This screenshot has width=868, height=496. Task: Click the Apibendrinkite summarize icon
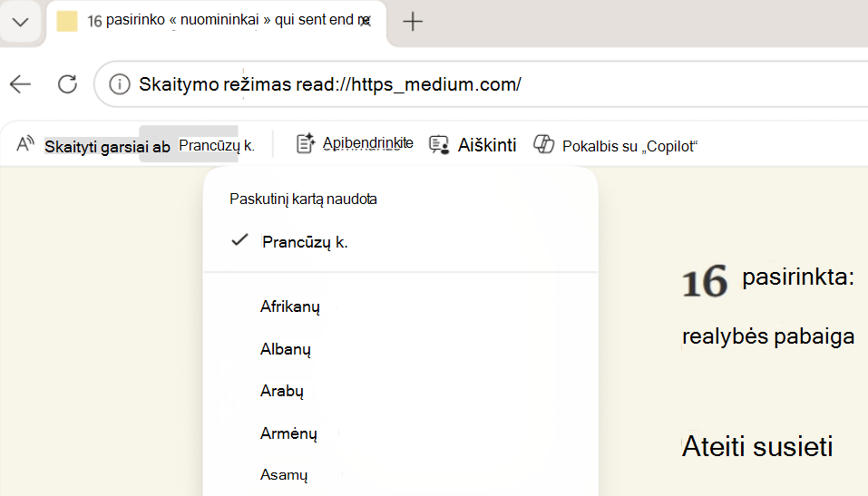tap(307, 143)
